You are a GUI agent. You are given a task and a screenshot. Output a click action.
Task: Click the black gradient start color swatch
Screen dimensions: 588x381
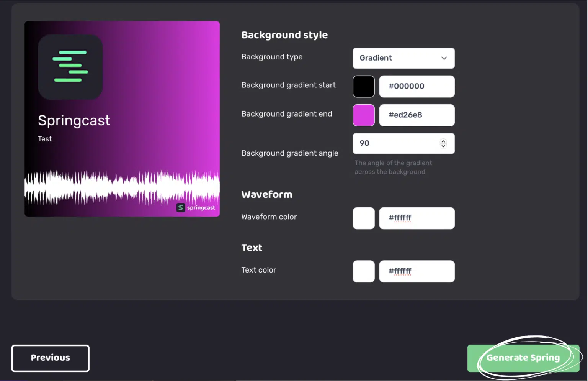[x=364, y=86]
